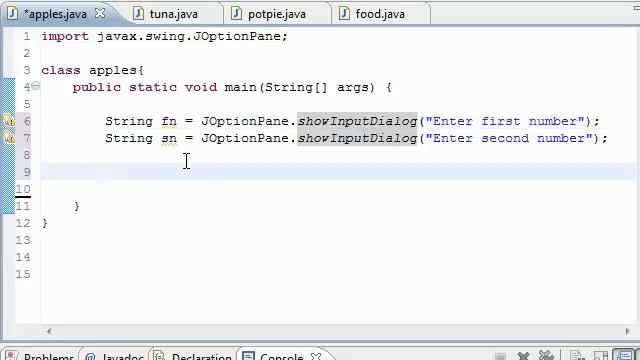Image resolution: width=640 pixels, height=360 pixels.
Task: Click the apples.java tab file icon
Action: (13, 13)
